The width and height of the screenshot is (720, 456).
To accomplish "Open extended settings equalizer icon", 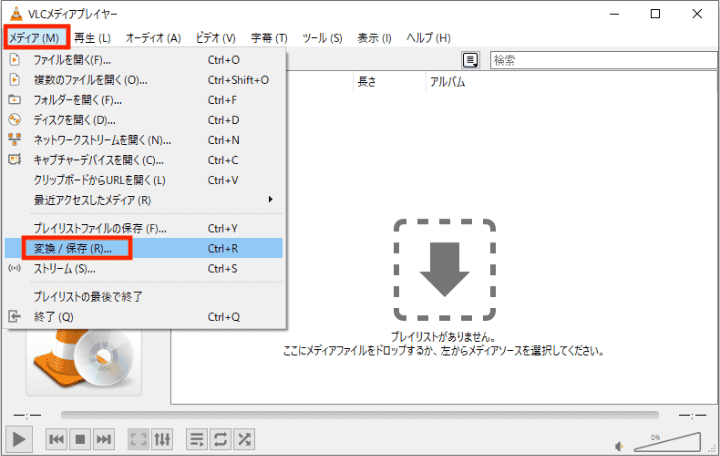I will pyautogui.click(x=162, y=439).
